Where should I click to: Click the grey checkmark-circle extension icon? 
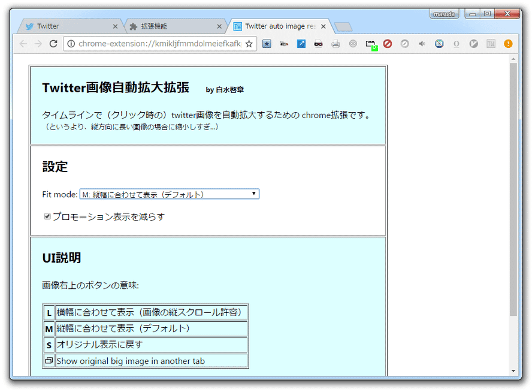(474, 43)
